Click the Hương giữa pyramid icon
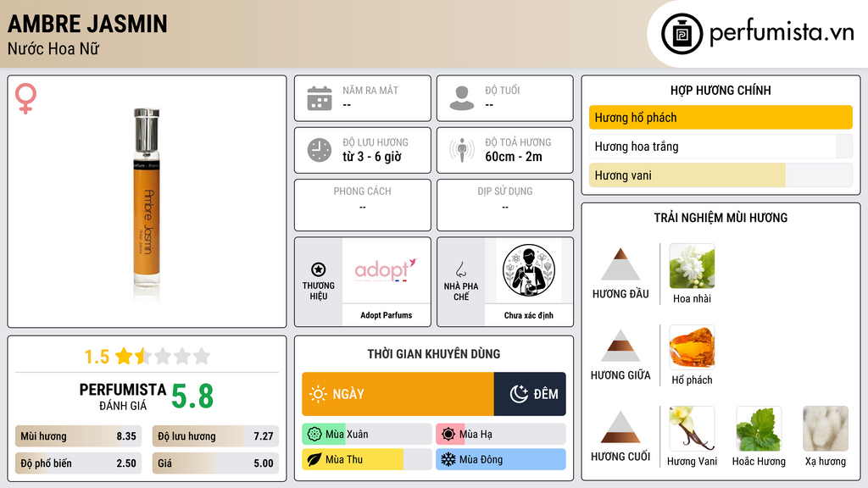 pos(620,346)
